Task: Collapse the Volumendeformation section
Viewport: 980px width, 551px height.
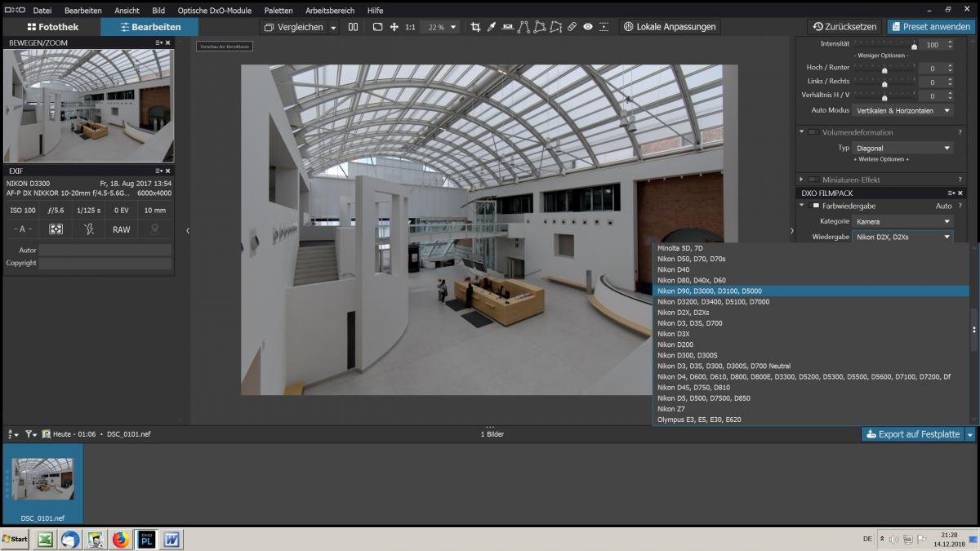Action: tap(801, 132)
